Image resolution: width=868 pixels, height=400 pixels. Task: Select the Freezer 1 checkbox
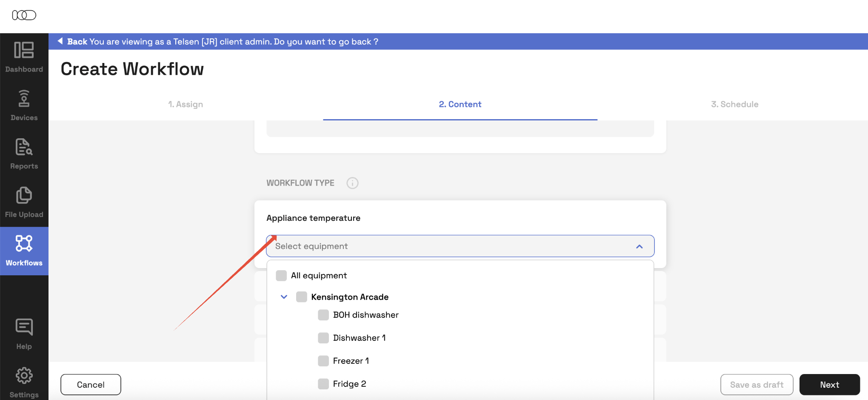[x=323, y=361]
